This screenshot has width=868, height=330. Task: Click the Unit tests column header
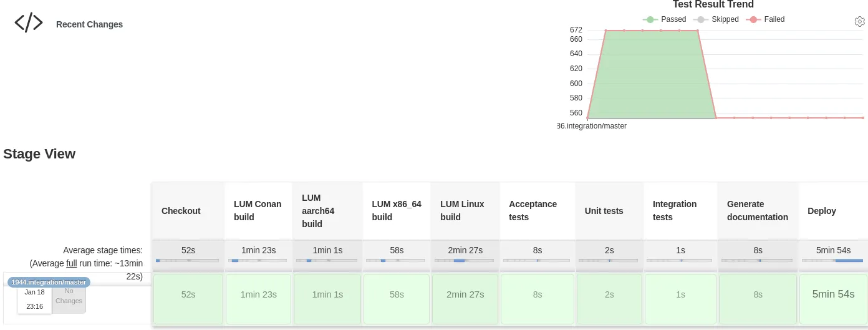[x=609, y=211]
